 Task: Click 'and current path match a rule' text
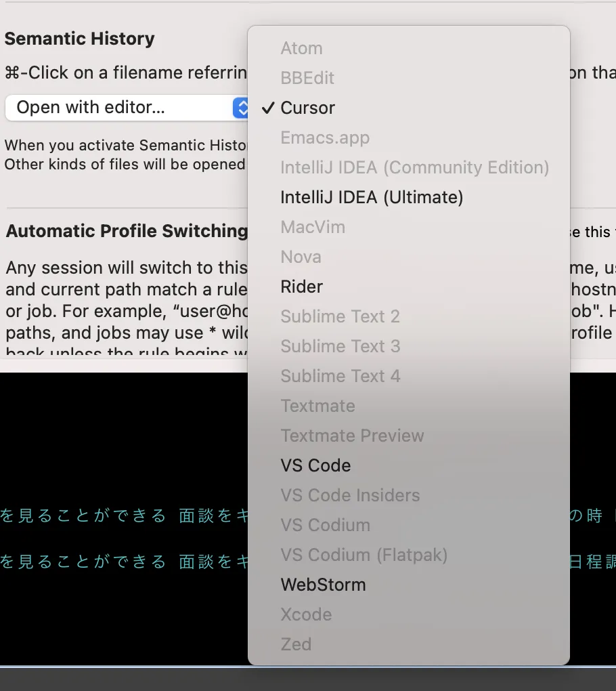click(127, 289)
